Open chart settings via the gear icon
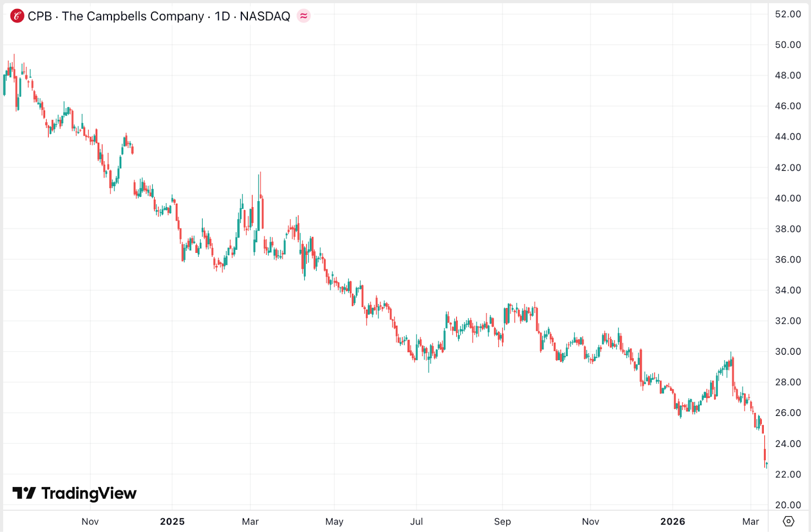This screenshot has height=532, width=811. pos(788,521)
